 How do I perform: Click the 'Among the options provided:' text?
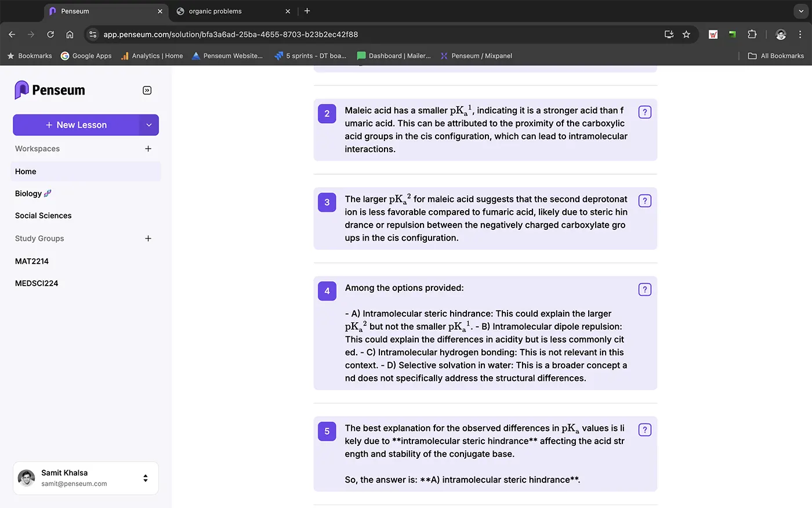404,288
